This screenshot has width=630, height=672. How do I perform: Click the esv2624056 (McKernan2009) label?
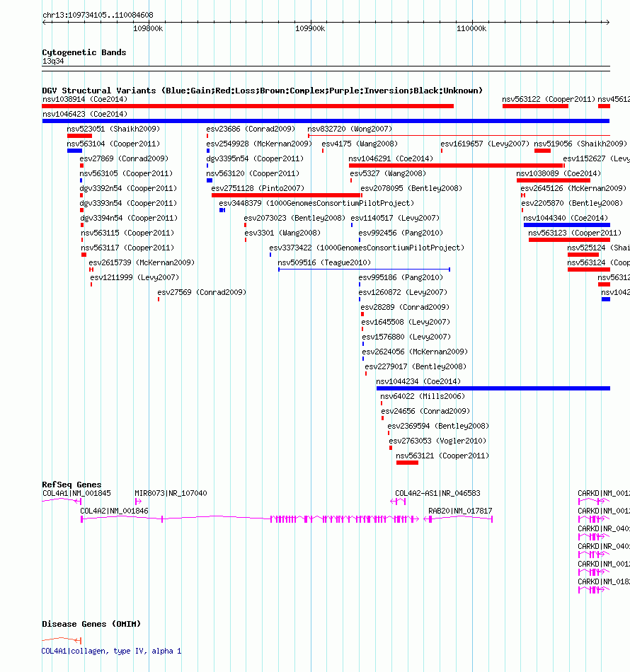point(415,352)
